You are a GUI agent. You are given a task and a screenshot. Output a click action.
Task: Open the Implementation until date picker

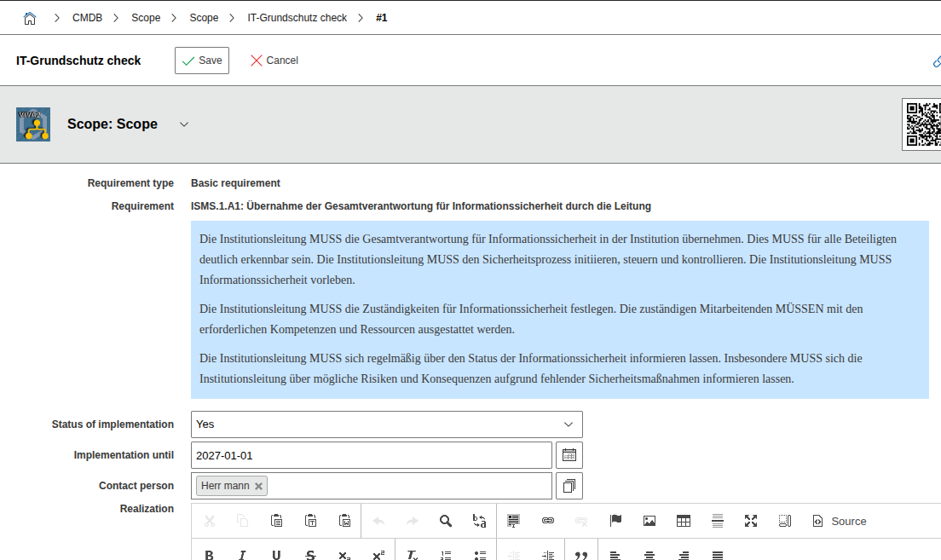[569, 454]
